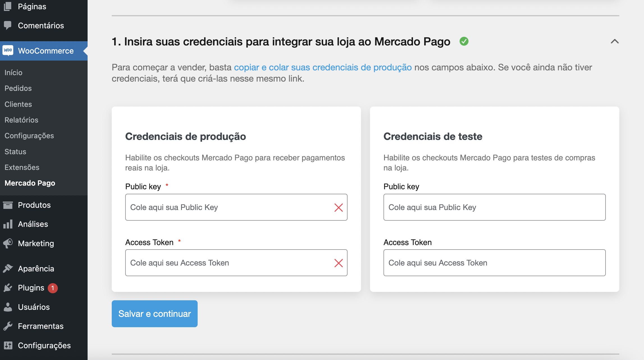This screenshot has height=360, width=644.
Task: Select the WooCommerce menu item
Action: click(44, 51)
